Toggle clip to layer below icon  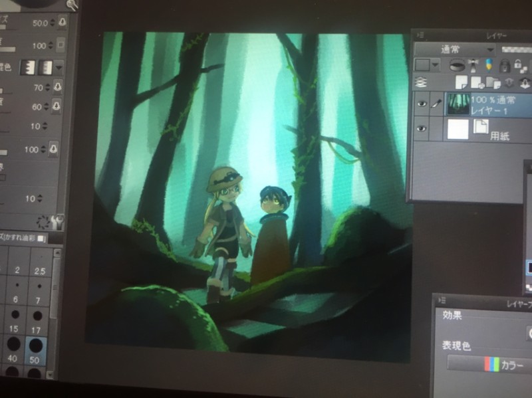tap(456, 64)
